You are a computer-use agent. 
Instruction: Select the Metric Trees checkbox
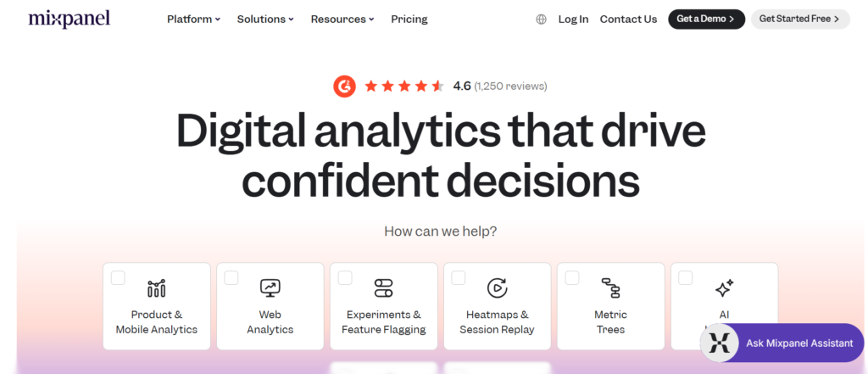click(572, 277)
